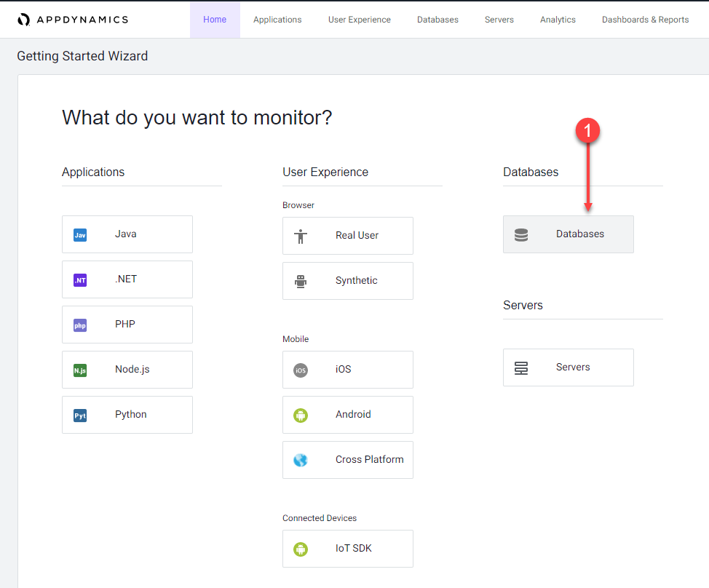709x588 pixels.
Task: Click the APPDYNAMICS brand name text
Action: pos(82,20)
